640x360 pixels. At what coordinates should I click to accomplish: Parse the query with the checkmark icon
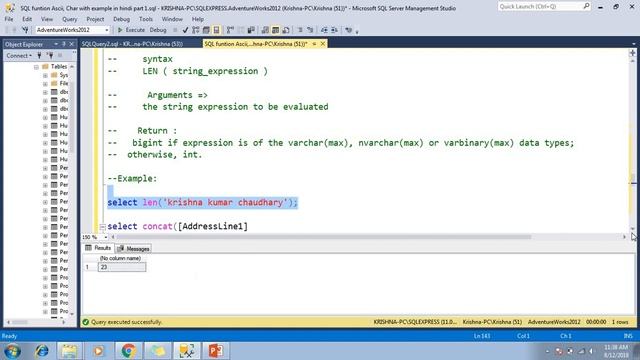click(x=185, y=30)
